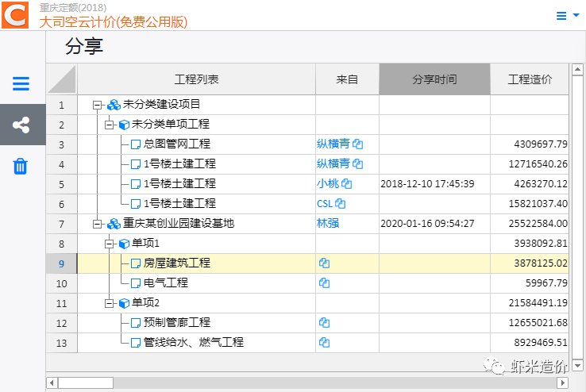
Task: Click the cost value 8929469.51
Action: click(x=541, y=342)
